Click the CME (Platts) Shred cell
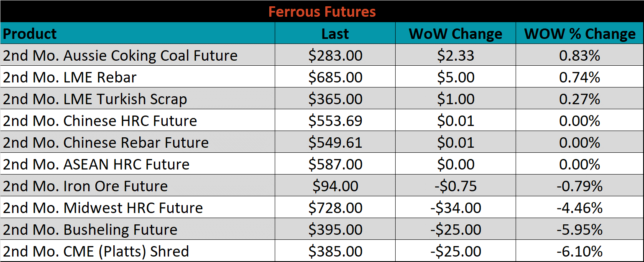This screenshot has height=262, width=644. tap(138, 251)
